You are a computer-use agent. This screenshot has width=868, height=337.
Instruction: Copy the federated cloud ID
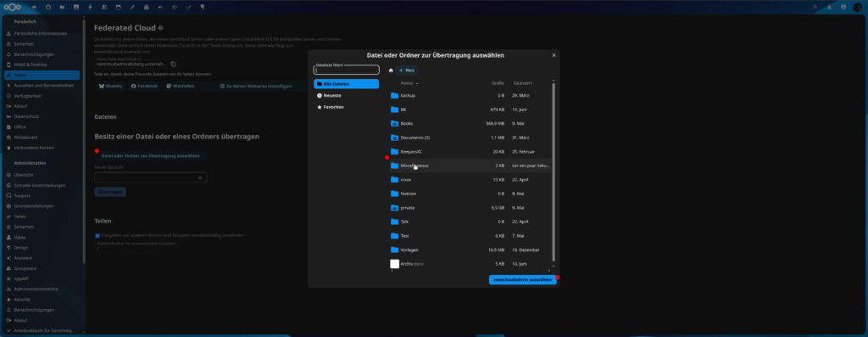click(x=173, y=65)
